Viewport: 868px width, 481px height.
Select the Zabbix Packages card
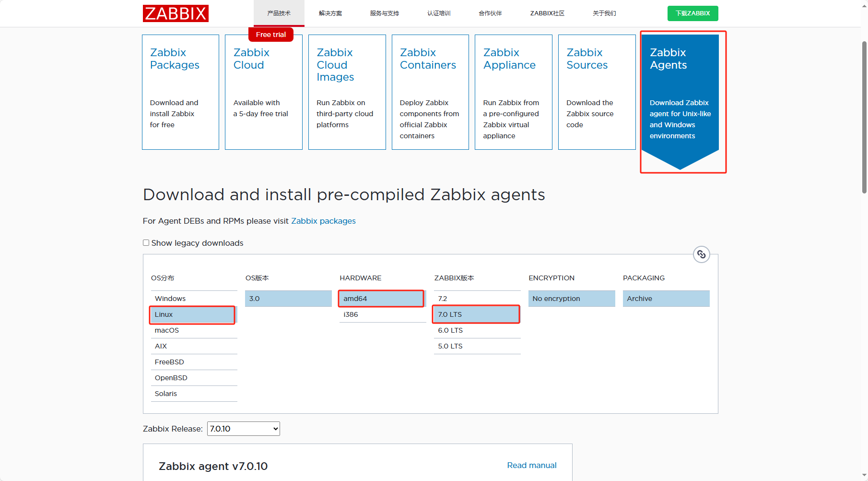(180, 92)
